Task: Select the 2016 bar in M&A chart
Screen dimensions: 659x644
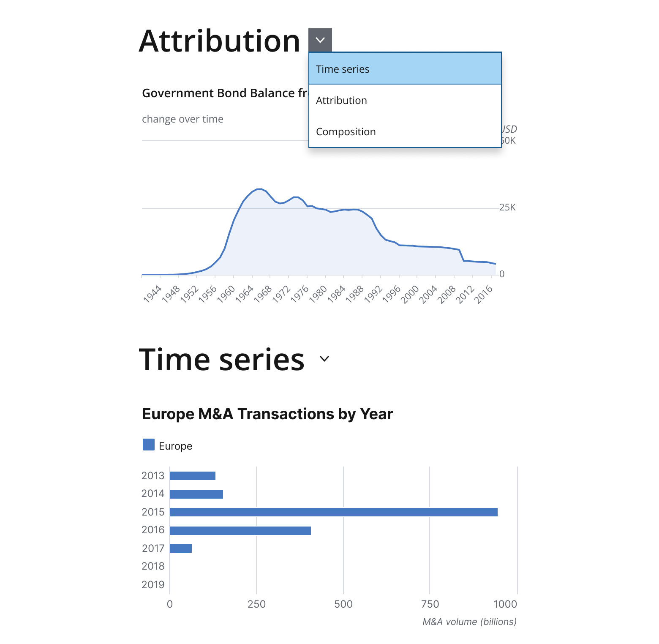Action: coord(240,531)
